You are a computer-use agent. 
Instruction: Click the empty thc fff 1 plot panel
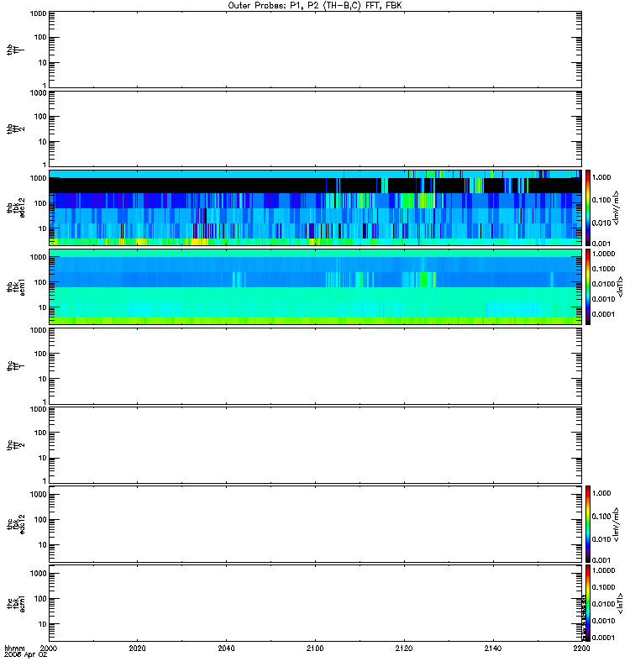[x=316, y=366]
